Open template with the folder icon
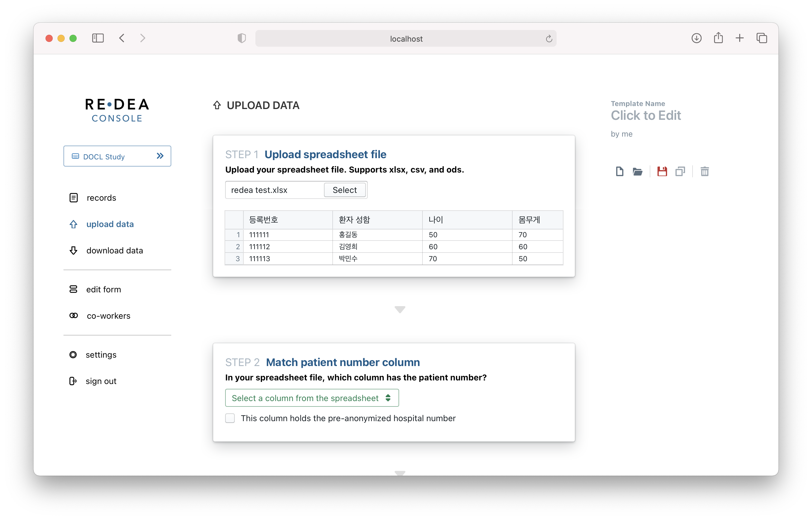 (637, 172)
